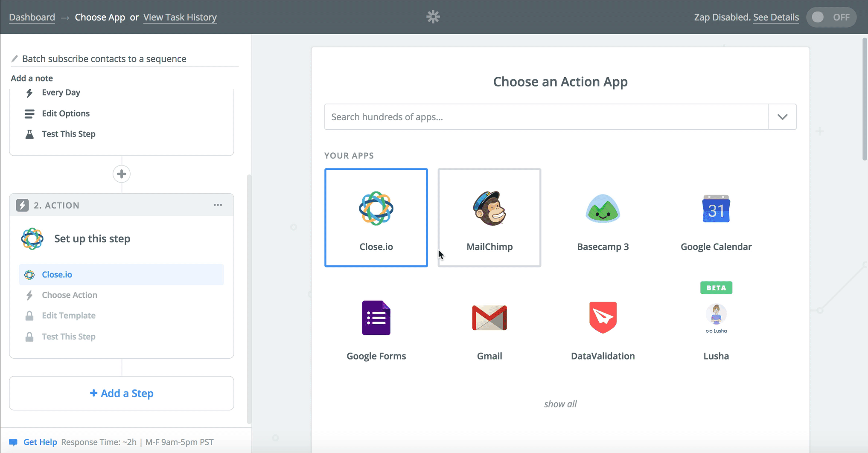The height and width of the screenshot is (453, 868).
Task: Click the pencil icon to rename zap
Action: (x=15, y=58)
